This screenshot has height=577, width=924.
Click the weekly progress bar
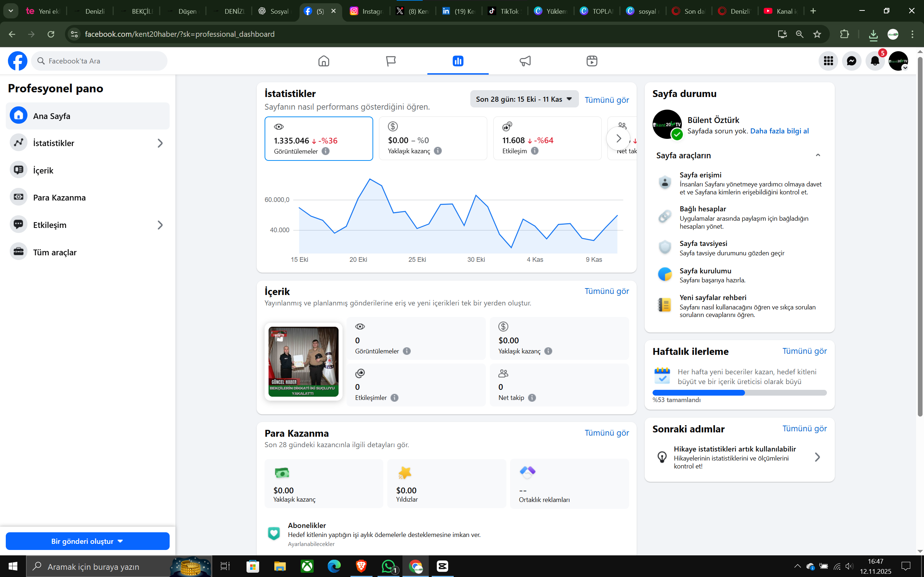click(x=739, y=393)
